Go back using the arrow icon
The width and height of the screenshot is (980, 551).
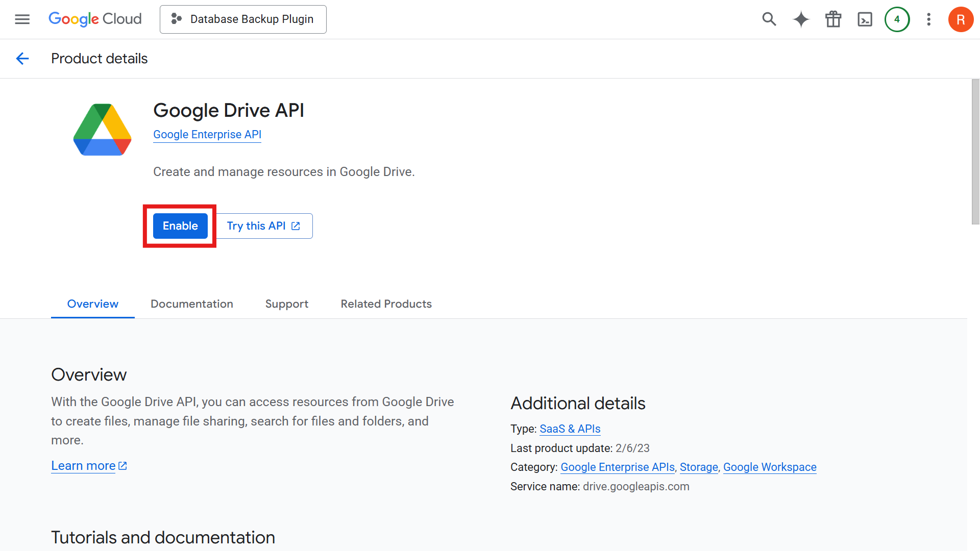click(22, 59)
